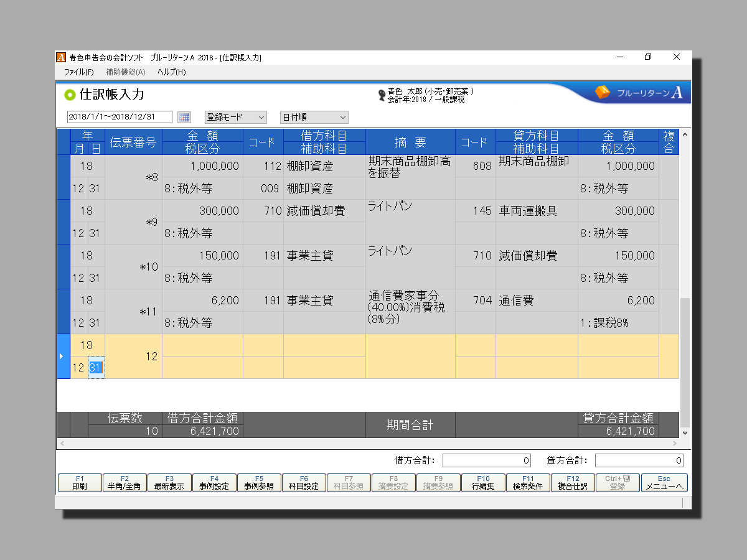747x560 pixels.
Task: Click the Blue Return A logo
Action: 639,93
